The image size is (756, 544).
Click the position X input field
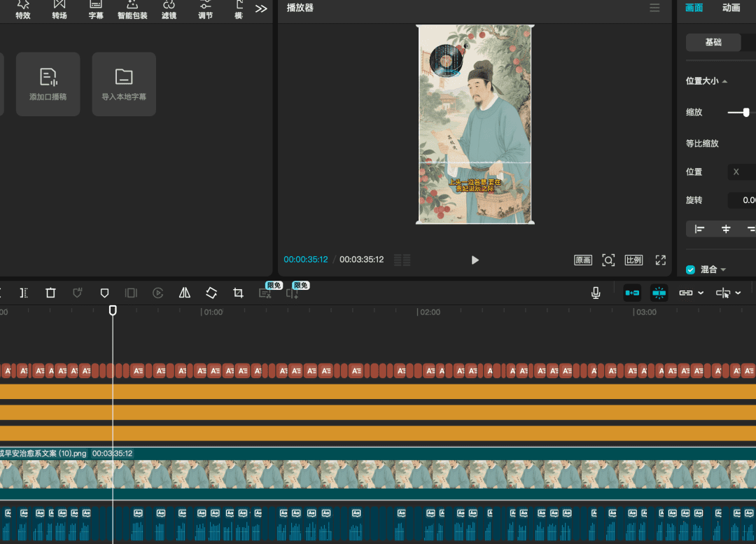coord(743,172)
